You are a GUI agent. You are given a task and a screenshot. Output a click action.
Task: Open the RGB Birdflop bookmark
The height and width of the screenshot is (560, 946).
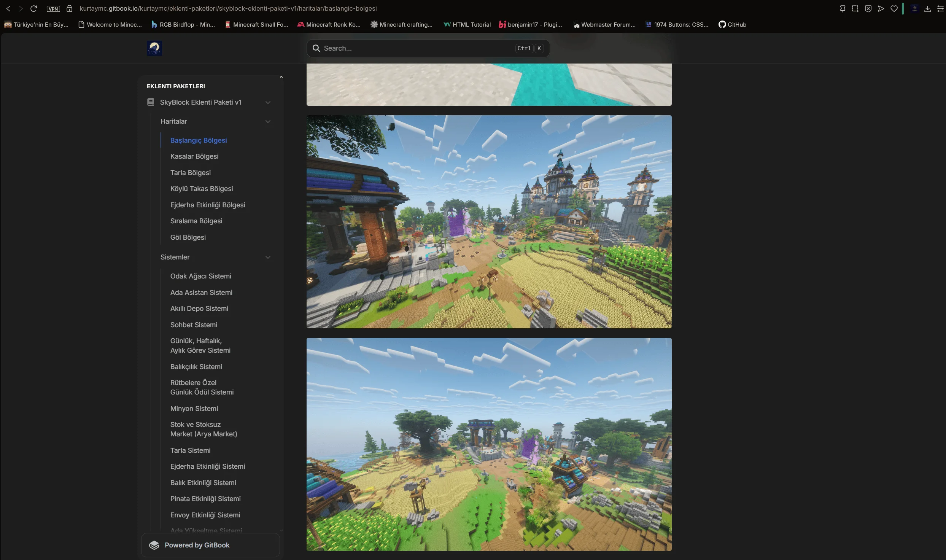(183, 24)
